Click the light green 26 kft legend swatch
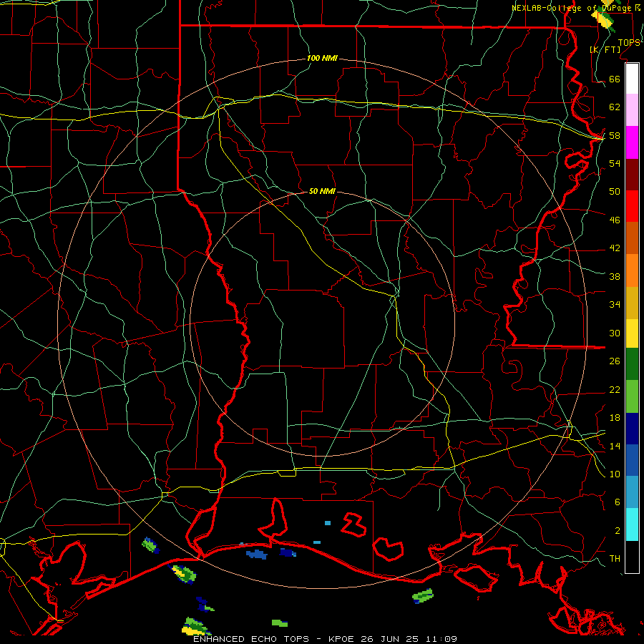Image resolution: width=644 pixels, height=644 pixels. [x=632, y=396]
